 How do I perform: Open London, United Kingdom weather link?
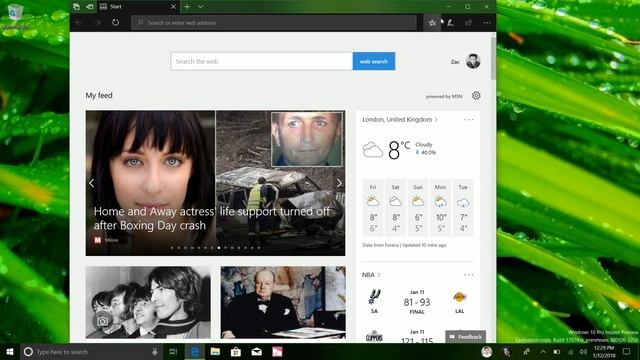pos(400,120)
